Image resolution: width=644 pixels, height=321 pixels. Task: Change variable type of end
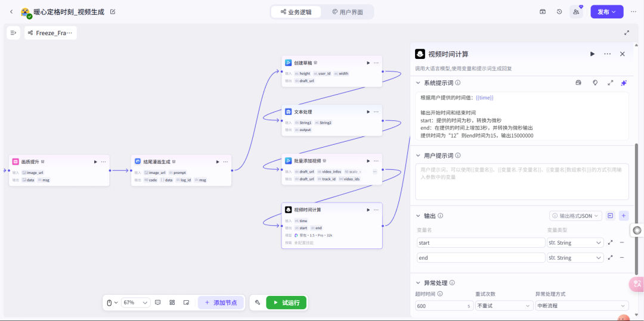click(x=575, y=258)
